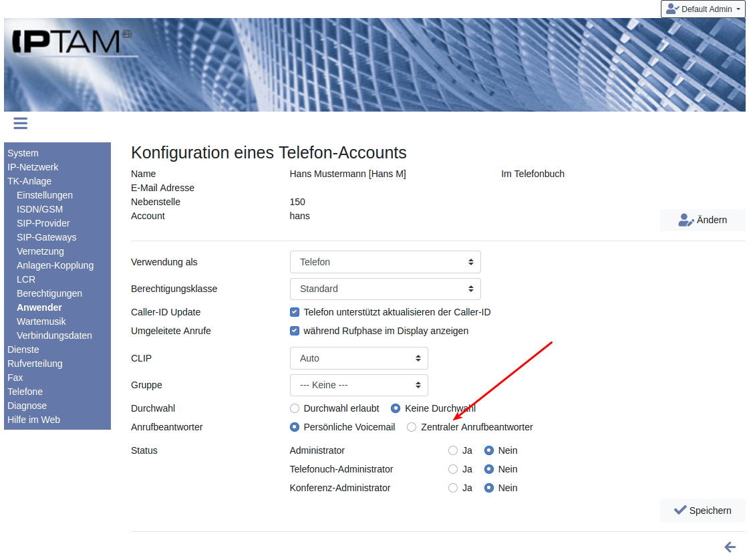
Task: Open Verbindungsdaten in the sidebar
Action: pos(54,335)
